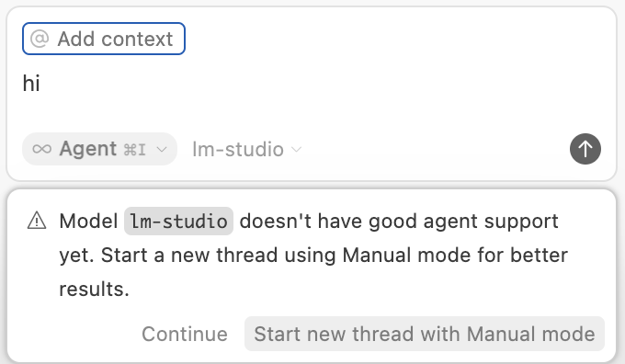Screen dimensions: 625x364
Task: Click the "doesn't have good agent support" text
Action: (399, 222)
